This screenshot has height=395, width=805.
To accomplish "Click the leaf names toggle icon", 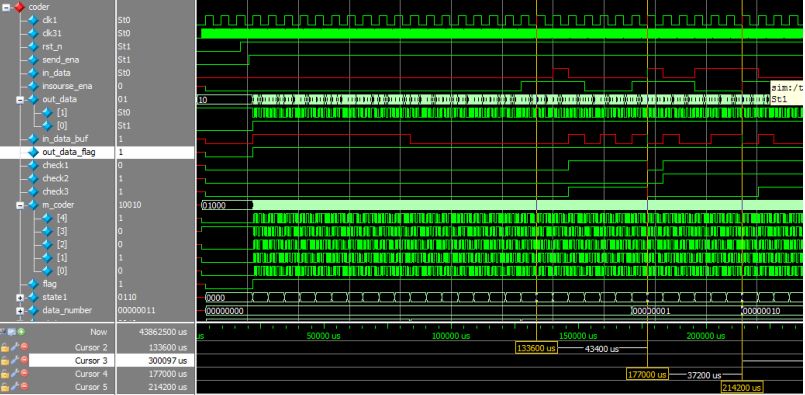I will pos(4,332).
